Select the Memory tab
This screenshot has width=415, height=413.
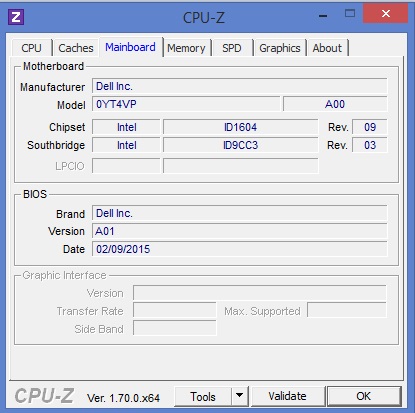click(x=186, y=48)
